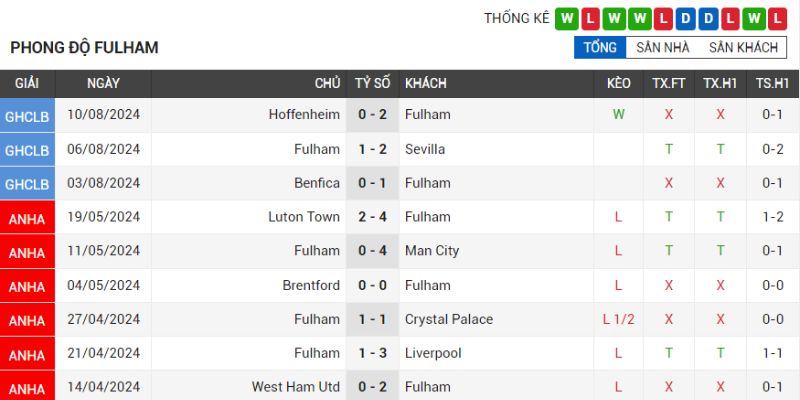This screenshot has height=400, width=800.
Task: Click the Man City team name
Action: 432,251
